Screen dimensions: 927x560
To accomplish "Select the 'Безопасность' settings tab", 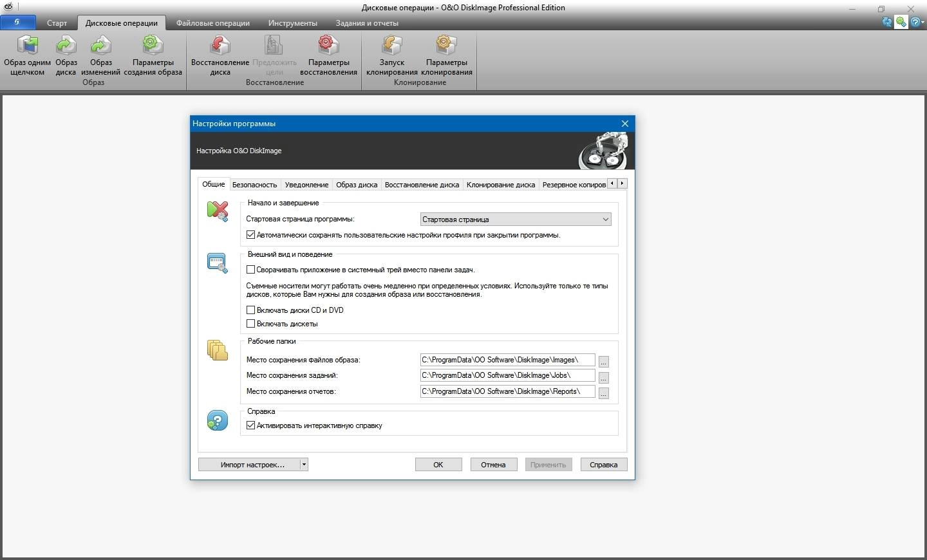I will pos(255,185).
